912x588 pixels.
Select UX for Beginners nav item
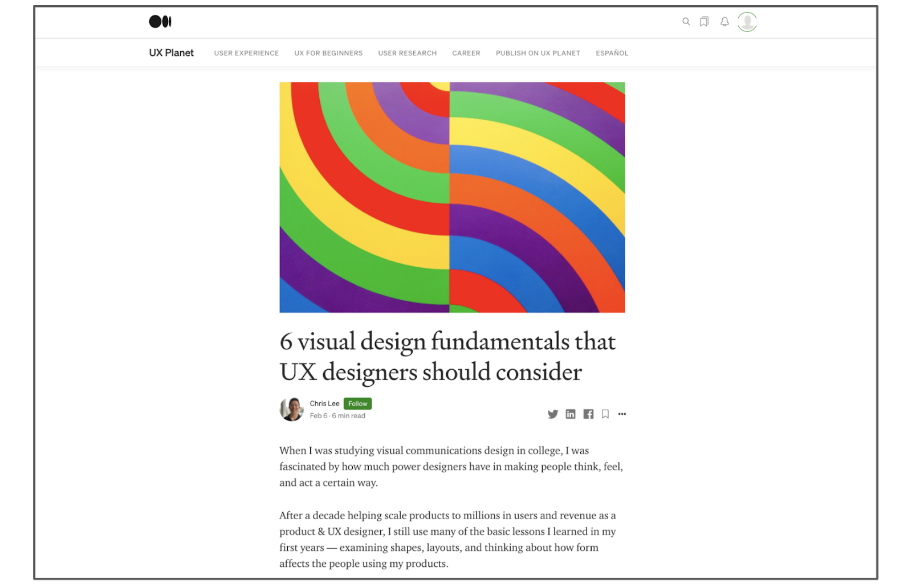point(328,53)
